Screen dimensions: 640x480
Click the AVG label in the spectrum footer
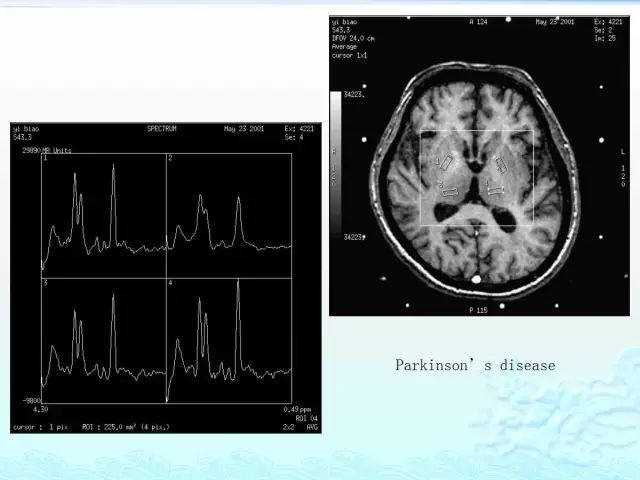click(312, 427)
